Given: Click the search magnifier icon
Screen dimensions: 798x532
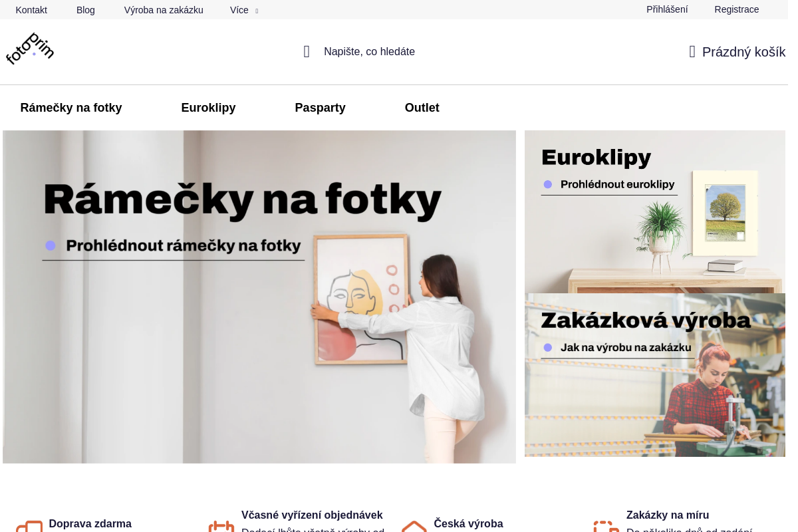Looking at the screenshot, I should [x=307, y=52].
